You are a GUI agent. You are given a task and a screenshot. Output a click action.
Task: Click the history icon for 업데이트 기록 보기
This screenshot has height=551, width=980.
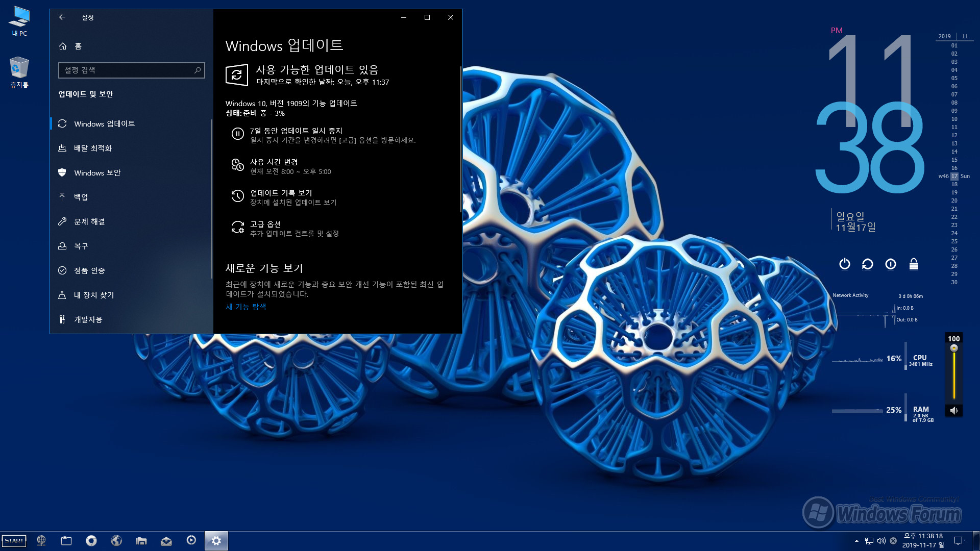tap(238, 196)
